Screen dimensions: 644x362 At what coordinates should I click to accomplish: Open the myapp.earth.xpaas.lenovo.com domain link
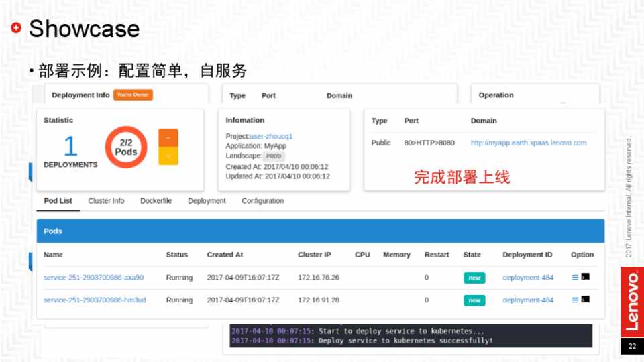pyautogui.click(x=529, y=143)
